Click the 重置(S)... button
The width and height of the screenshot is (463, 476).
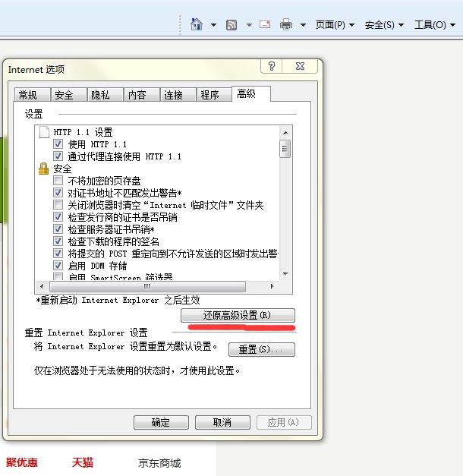tap(262, 349)
